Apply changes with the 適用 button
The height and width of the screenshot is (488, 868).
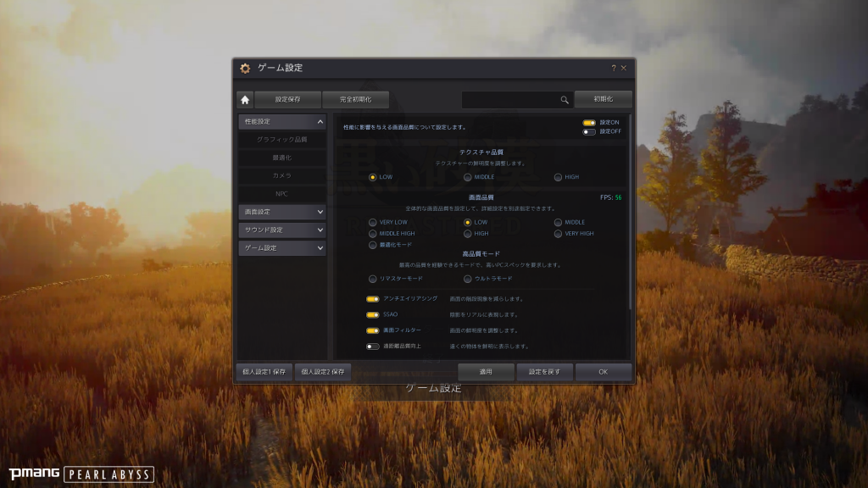coord(486,372)
